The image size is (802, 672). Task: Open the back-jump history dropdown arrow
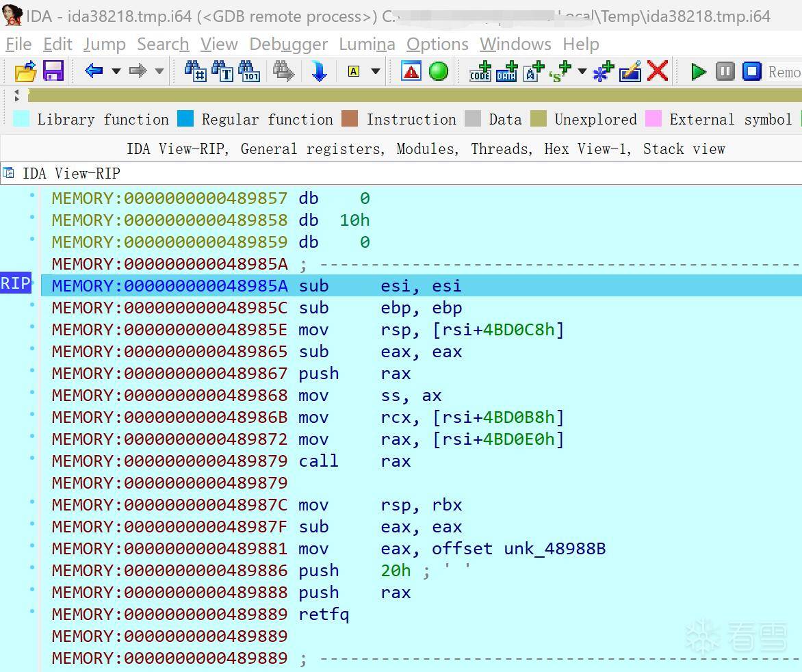click(x=116, y=71)
